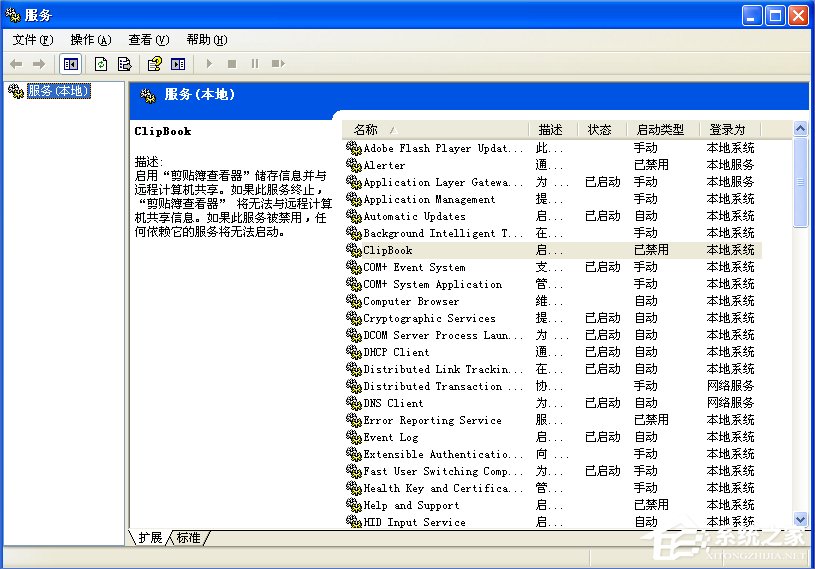The image size is (815, 569).
Task: Open the 帮助(H) menu
Action: click(x=207, y=40)
